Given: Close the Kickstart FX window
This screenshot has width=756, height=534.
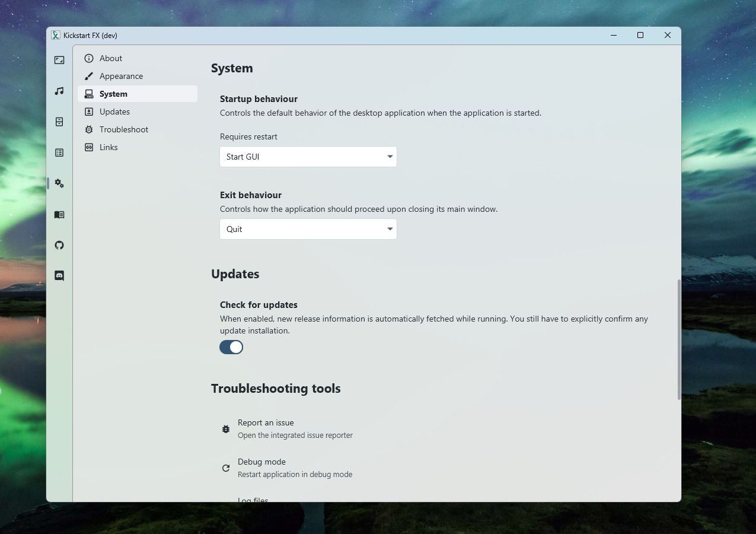Looking at the screenshot, I should 668,36.
